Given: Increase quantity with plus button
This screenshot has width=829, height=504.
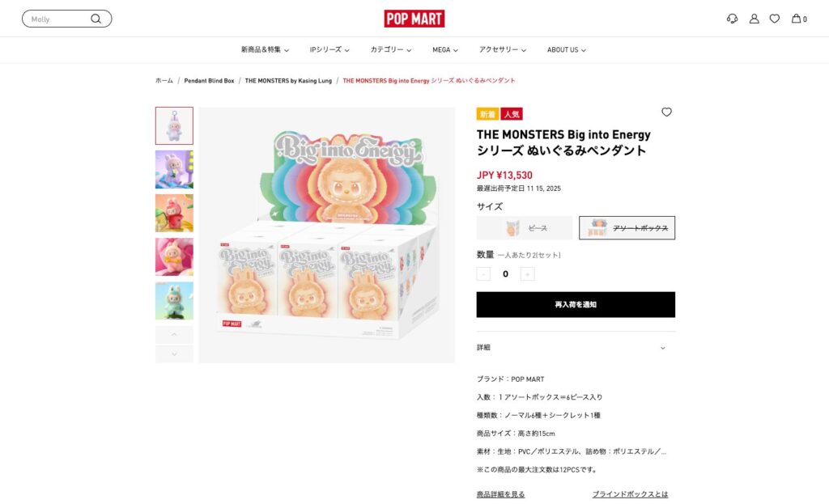Looking at the screenshot, I should pos(527,273).
